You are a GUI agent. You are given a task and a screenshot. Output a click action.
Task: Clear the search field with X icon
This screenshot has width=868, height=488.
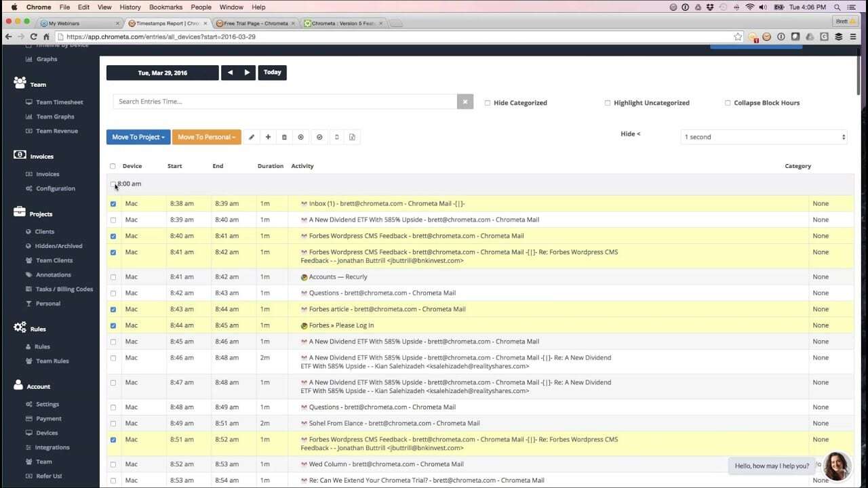(x=465, y=102)
